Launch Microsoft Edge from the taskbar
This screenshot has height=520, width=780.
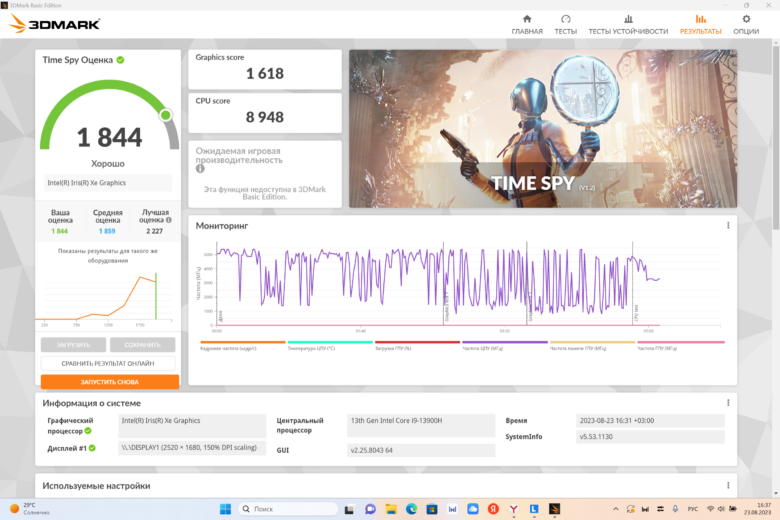411,509
